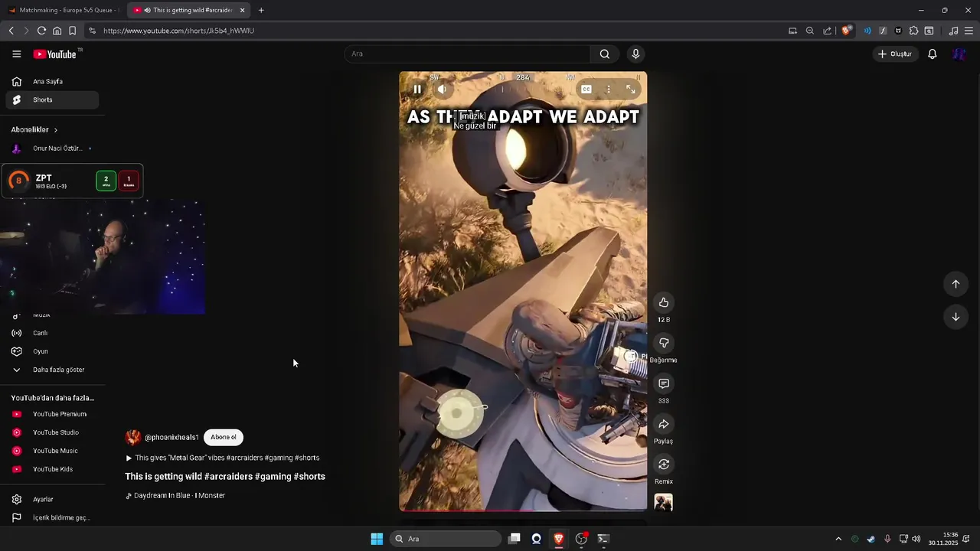Open the account avatar menu
The image size is (980, 551).
[x=959, y=54]
